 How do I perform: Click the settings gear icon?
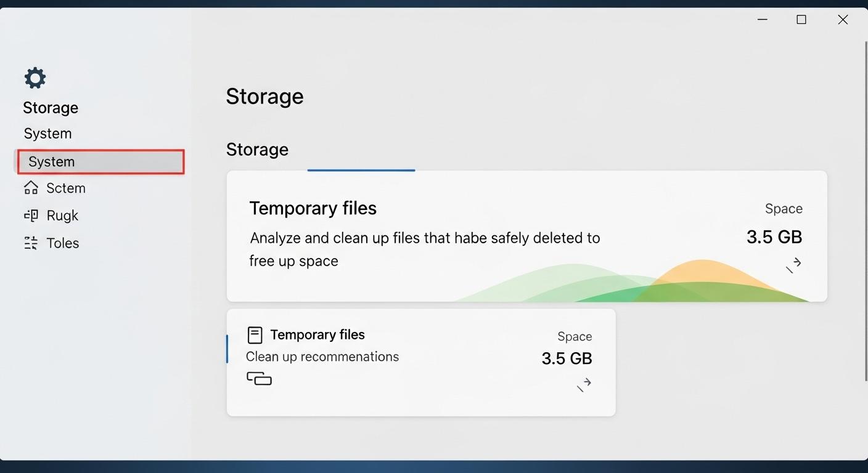(x=35, y=78)
